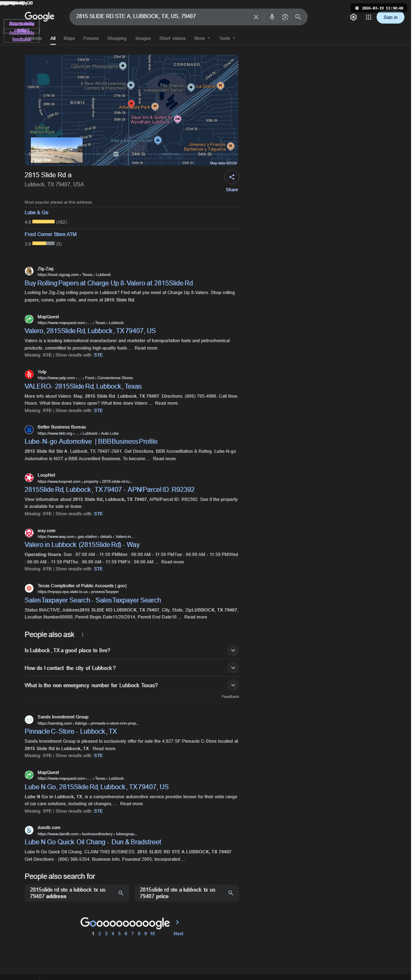This screenshot has width=416, height=980.
Task: Share the 2815 Slide Rd location
Action: tap(232, 177)
